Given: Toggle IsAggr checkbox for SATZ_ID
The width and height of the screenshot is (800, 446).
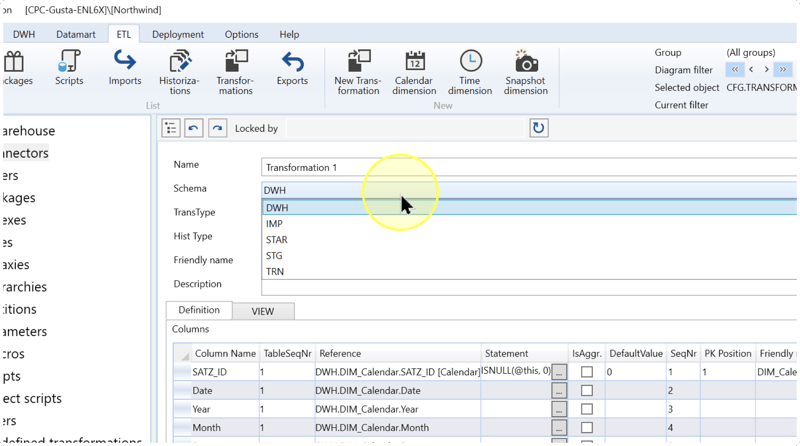Looking at the screenshot, I should click(587, 372).
